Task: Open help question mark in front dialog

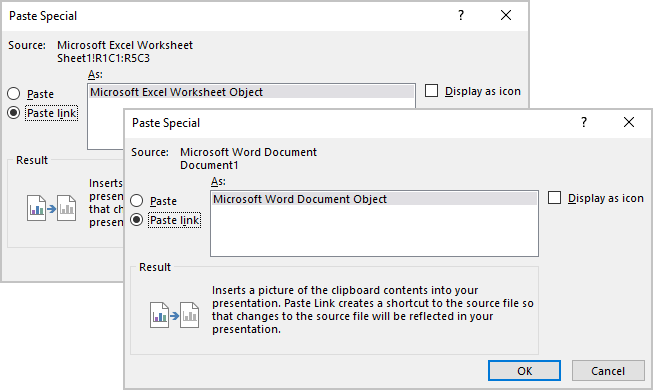Action: [x=584, y=122]
